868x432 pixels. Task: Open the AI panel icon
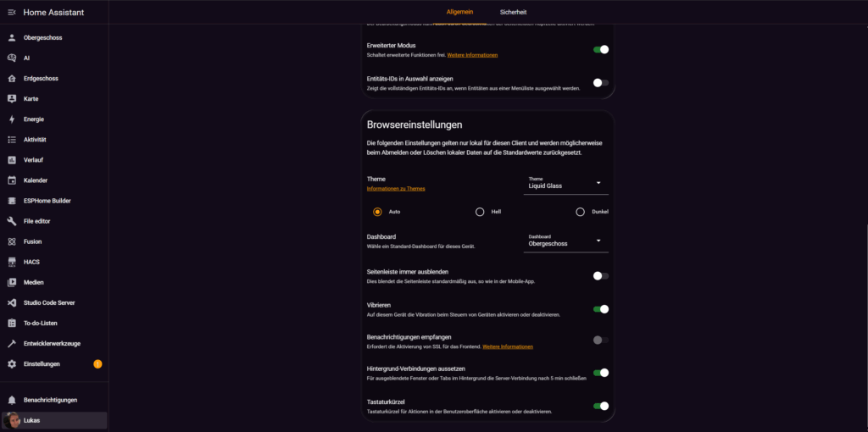[x=12, y=58]
